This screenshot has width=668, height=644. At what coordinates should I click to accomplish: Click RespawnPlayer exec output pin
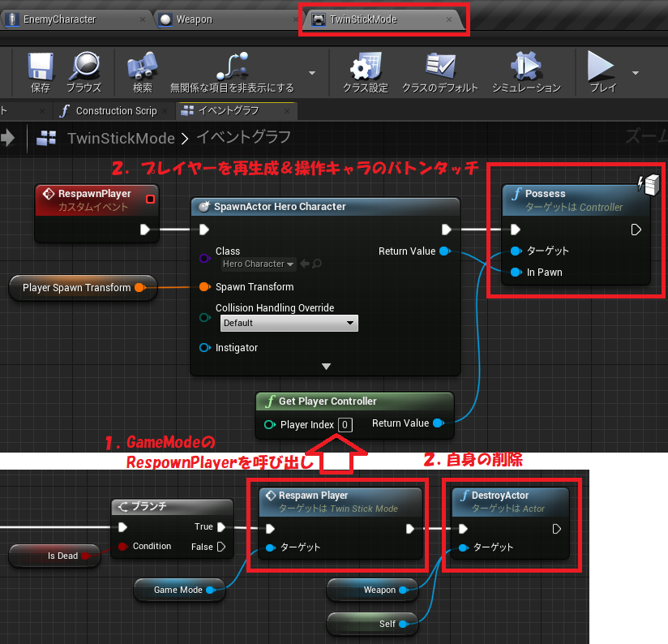click(x=145, y=230)
